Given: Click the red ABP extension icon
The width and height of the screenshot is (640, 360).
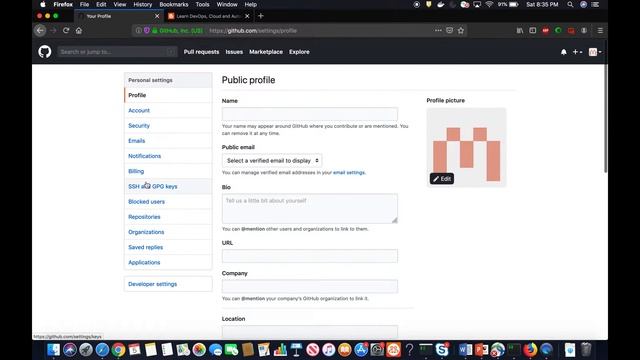Looking at the screenshot, I should [546, 31].
